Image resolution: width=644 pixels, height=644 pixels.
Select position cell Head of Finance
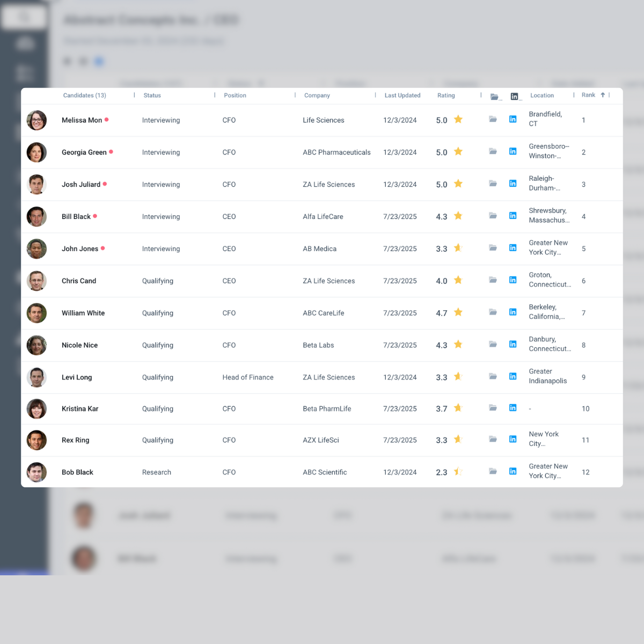pyautogui.click(x=248, y=378)
